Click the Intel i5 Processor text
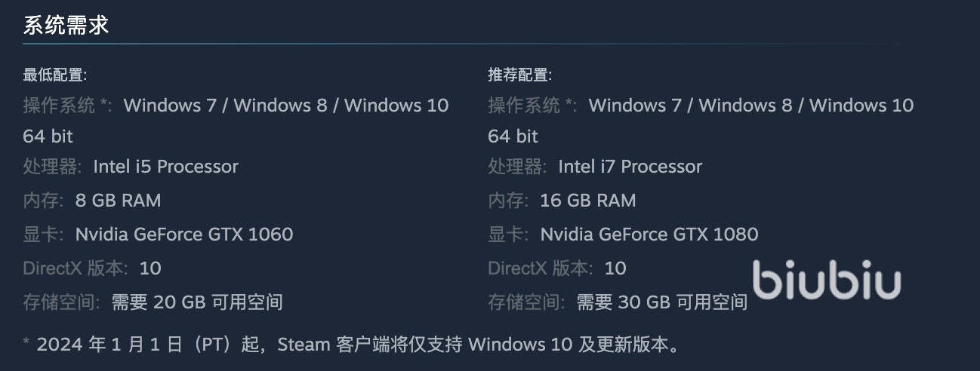Image resolution: width=980 pixels, height=371 pixels. [x=165, y=167]
